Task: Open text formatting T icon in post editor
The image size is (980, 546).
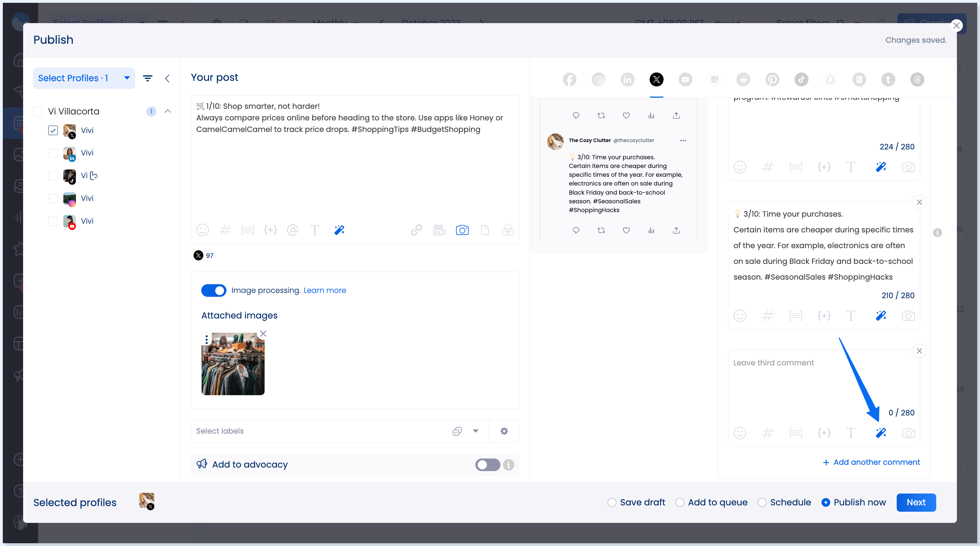Action: pos(315,230)
